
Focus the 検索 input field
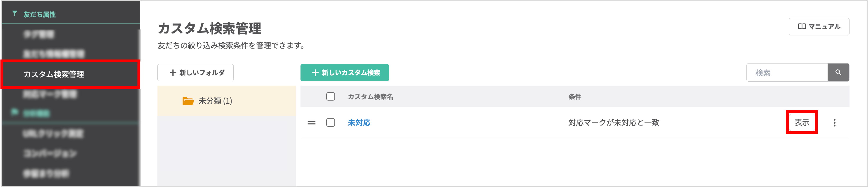tap(787, 72)
